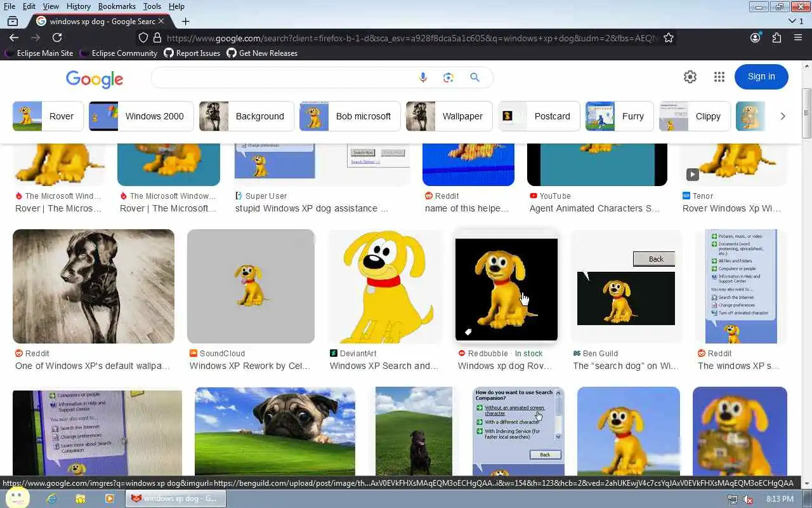Launch Internet Explorer from the taskbar
Viewport: 812px width, 508px height.
[52, 498]
